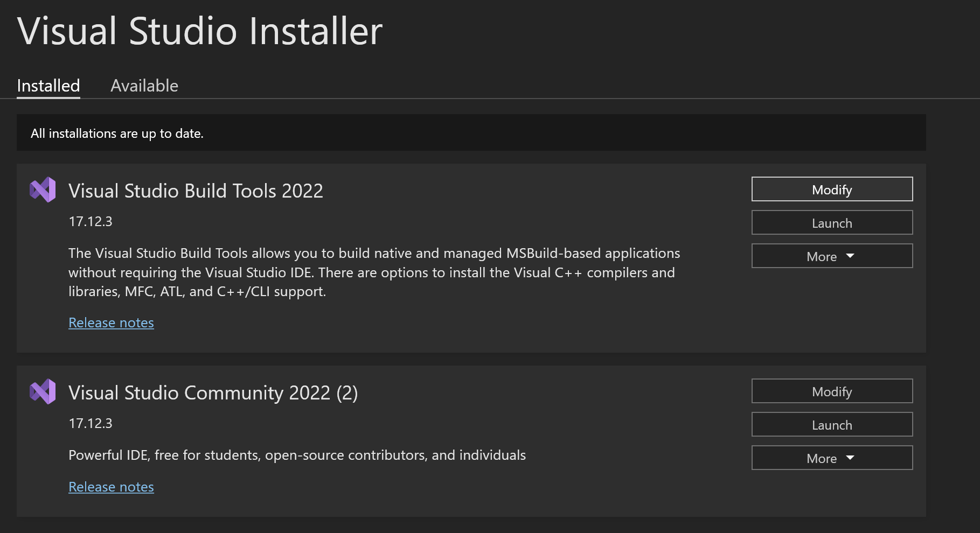The height and width of the screenshot is (533, 980).
Task: Click the Visual Studio Community 2022 logo icon
Action: (43, 391)
